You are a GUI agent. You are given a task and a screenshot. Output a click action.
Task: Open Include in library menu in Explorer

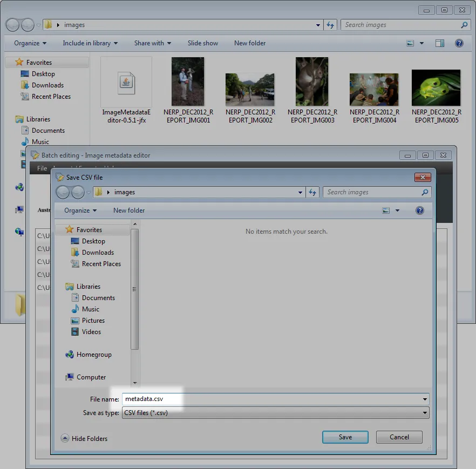90,43
